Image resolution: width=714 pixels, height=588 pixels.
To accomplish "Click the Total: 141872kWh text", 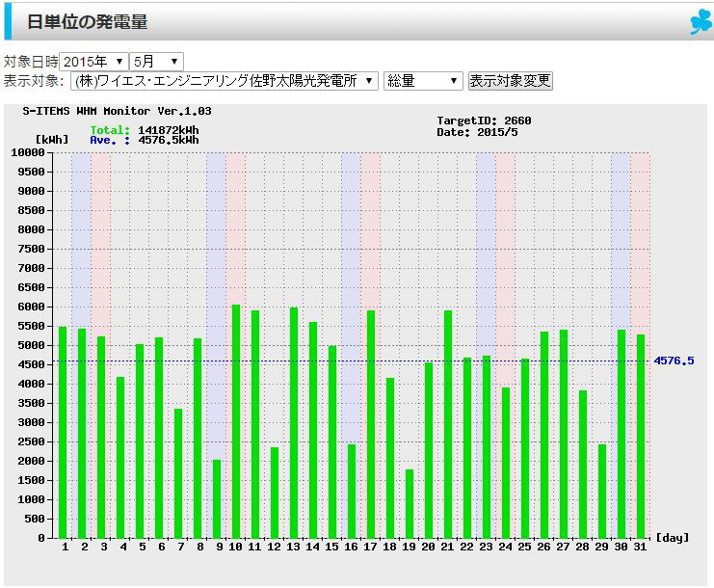I will [x=145, y=130].
